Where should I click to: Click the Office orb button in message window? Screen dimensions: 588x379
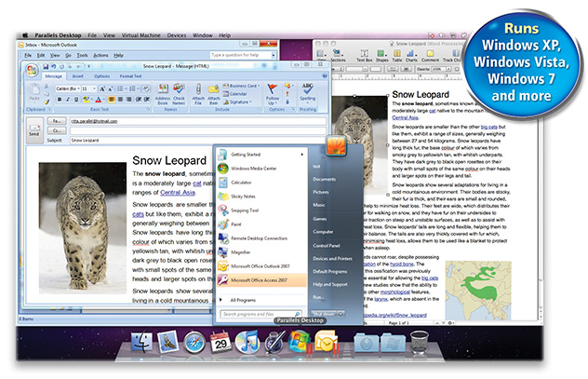[x=32, y=70]
